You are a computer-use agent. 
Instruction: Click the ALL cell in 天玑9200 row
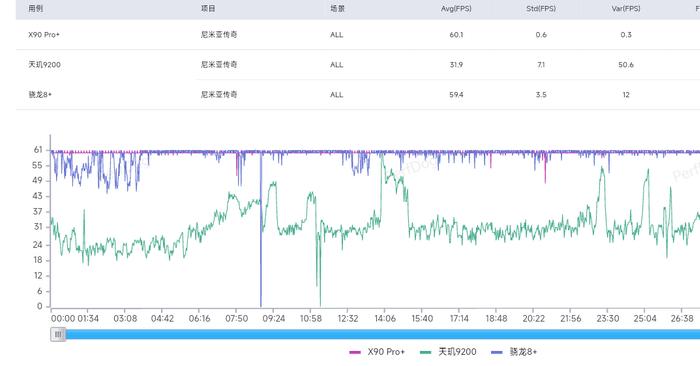click(x=337, y=65)
